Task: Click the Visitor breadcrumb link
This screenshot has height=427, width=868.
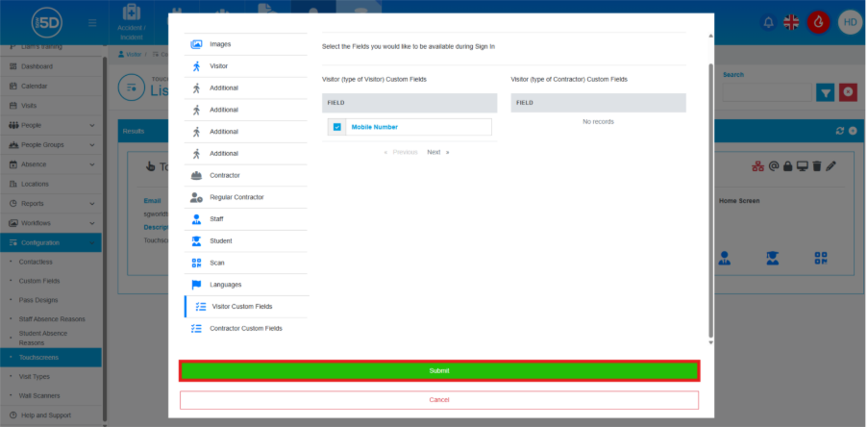Action: [130, 55]
